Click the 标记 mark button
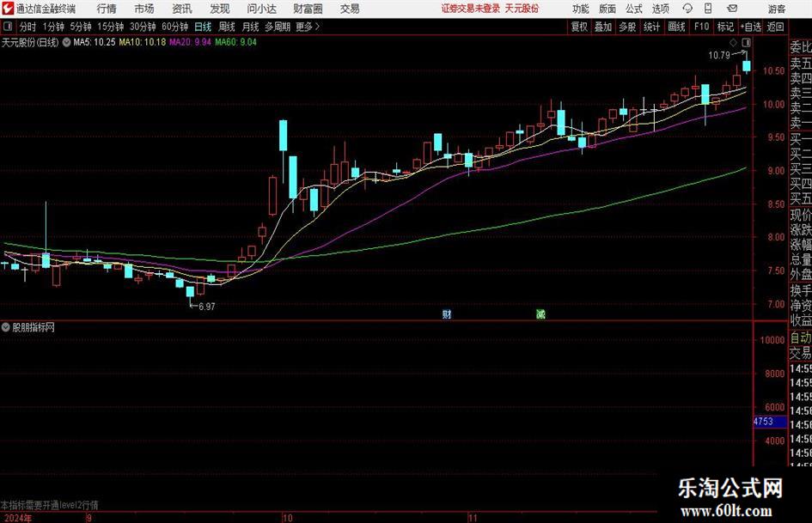The height and width of the screenshot is (523, 812). point(725,27)
